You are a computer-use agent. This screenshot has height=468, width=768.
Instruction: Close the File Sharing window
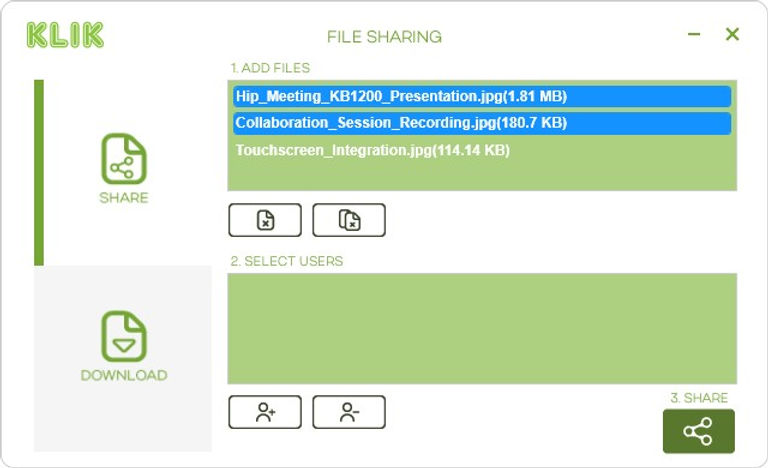point(732,35)
